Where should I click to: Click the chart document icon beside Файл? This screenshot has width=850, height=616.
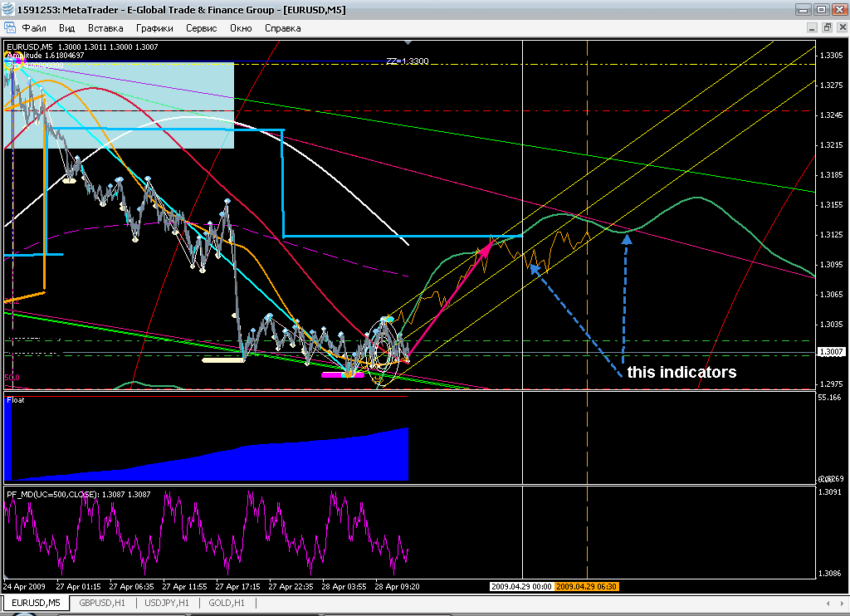click(x=9, y=27)
